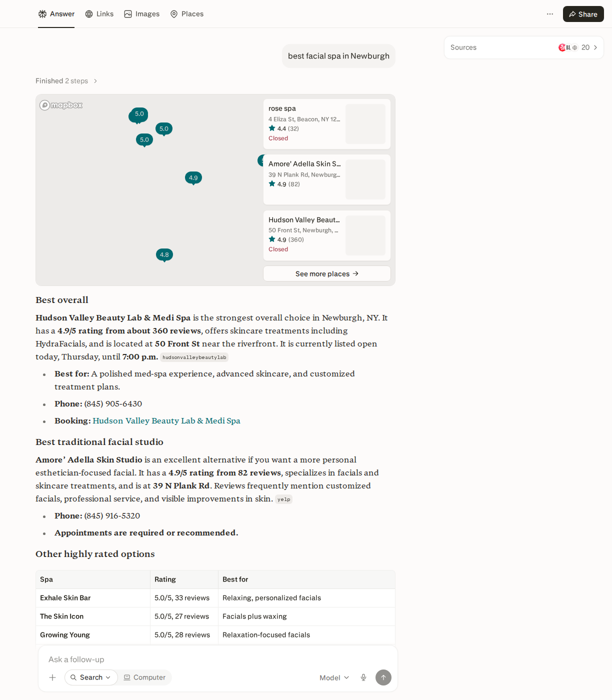Click the Ask a follow-up field
Viewport: 612px width, 700px height.
click(x=218, y=659)
